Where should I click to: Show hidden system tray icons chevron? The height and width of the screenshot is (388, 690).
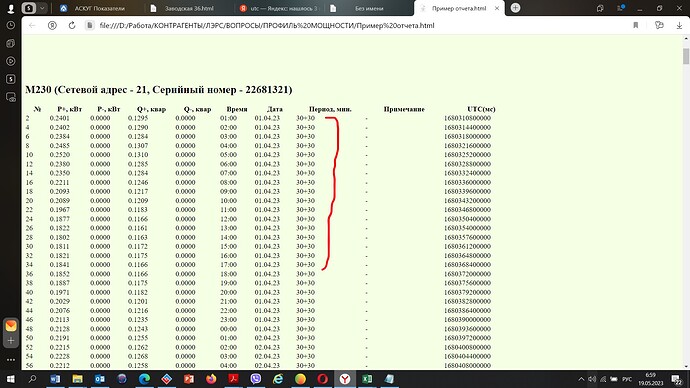pyautogui.click(x=581, y=379)
